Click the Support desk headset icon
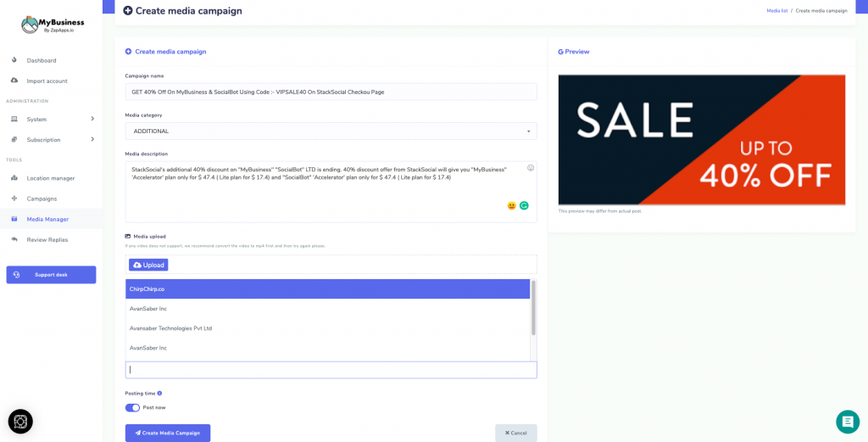Image resolution: width=868 pixels, height=442 pixels. tap(17, 275)
